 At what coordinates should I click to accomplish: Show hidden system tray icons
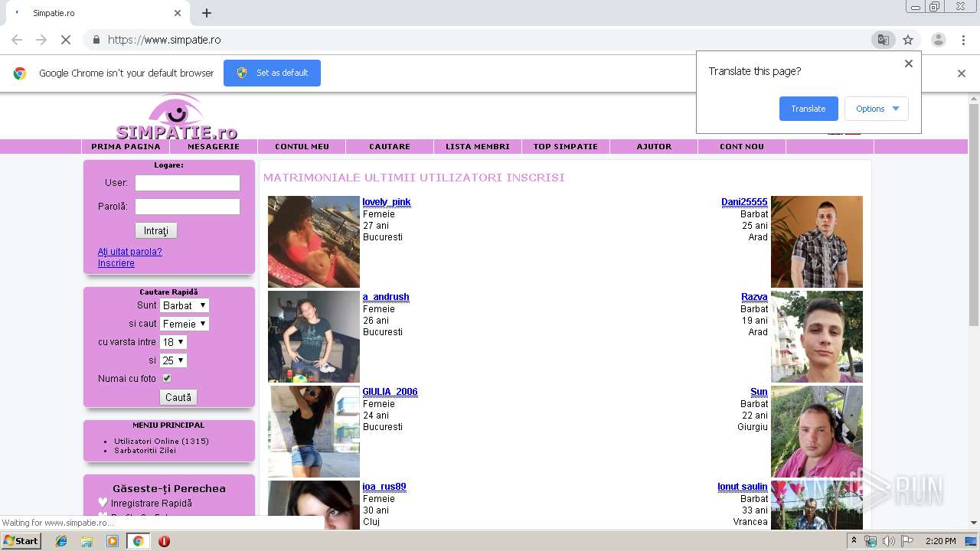[x=855, y=541]
